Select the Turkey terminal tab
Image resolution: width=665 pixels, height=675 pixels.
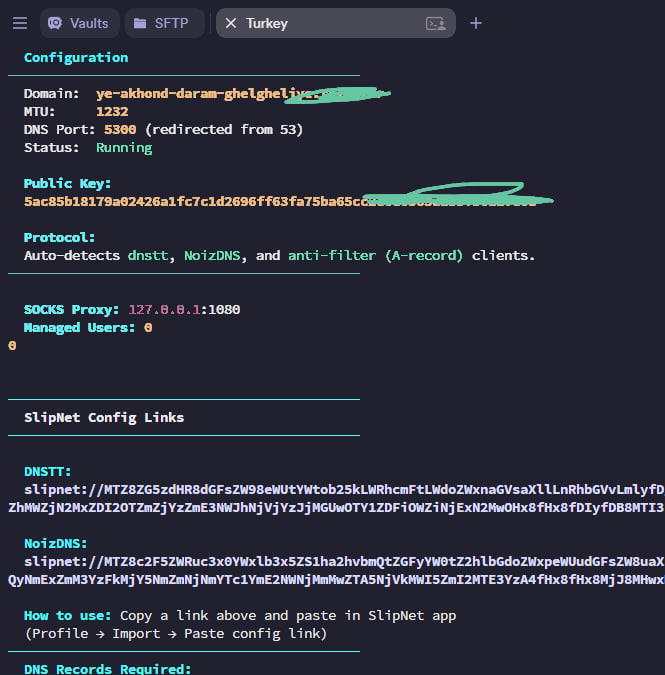[336, 23]
